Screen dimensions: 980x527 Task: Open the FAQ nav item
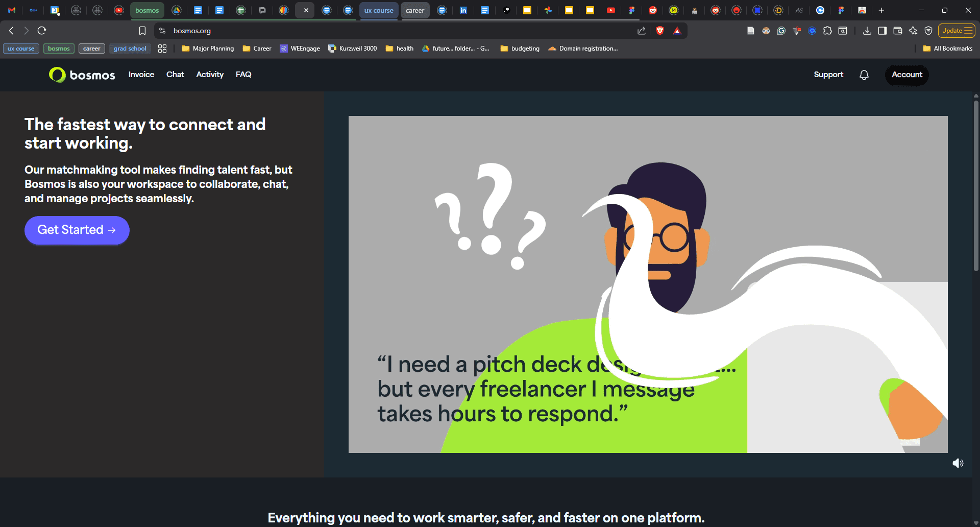243,75
